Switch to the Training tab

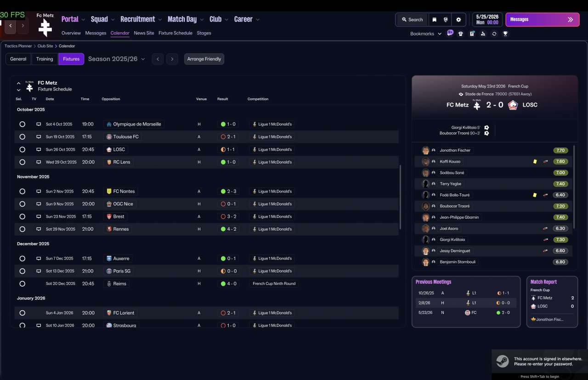tap(45, 59)
